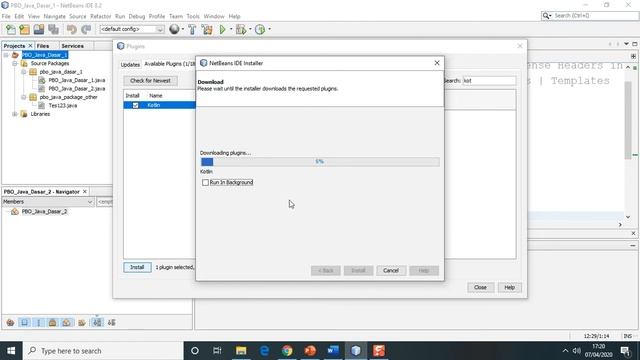The image size is (640, 360).
Task: Expand the Libraries tree node
Action: coord(15,114)
